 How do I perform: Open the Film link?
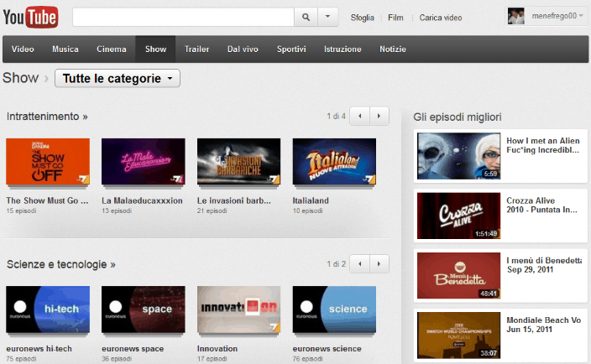tap(395, 18)
